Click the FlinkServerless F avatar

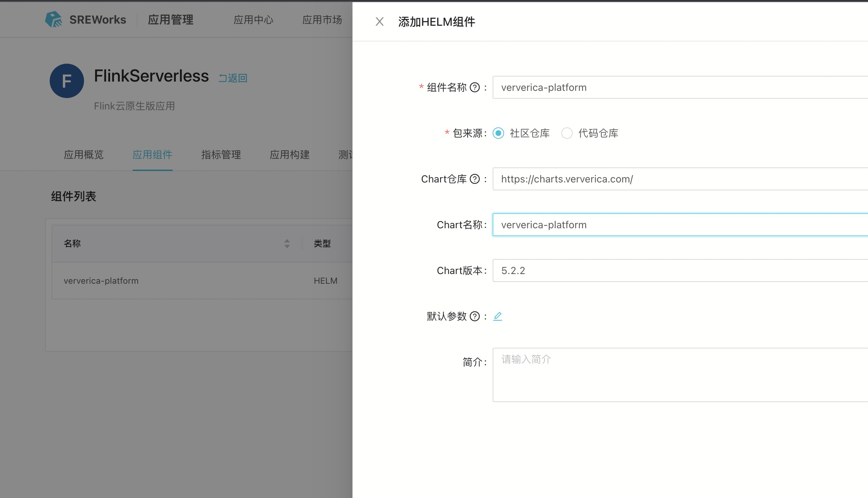pyautogui.click(x=67, y=81)
